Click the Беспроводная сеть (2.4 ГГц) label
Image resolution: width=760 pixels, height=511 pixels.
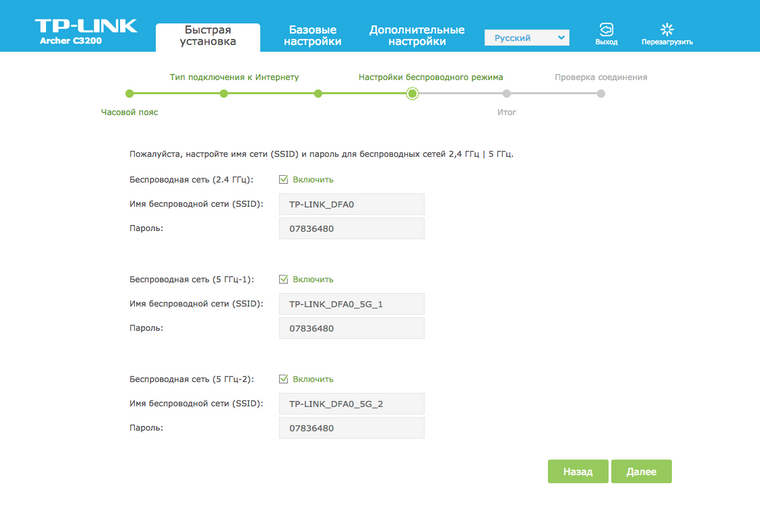pyautogui.click(x=191, y=179)
